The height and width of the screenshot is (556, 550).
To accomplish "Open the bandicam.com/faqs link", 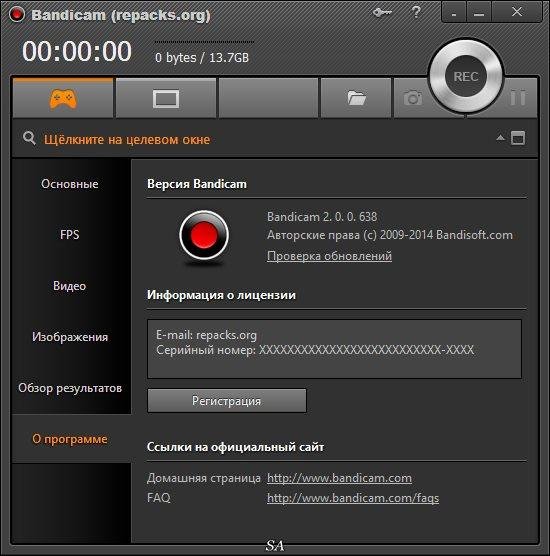I will click(353, 498).
